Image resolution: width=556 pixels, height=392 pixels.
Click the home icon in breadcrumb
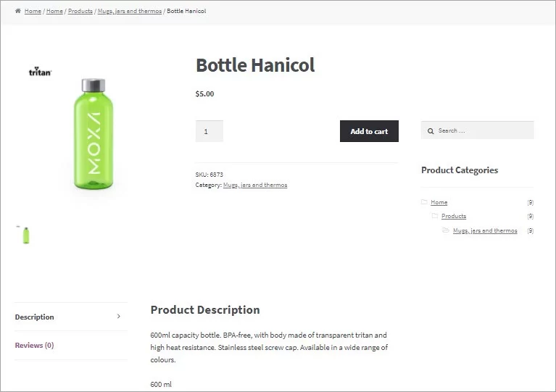pos(17,11)
